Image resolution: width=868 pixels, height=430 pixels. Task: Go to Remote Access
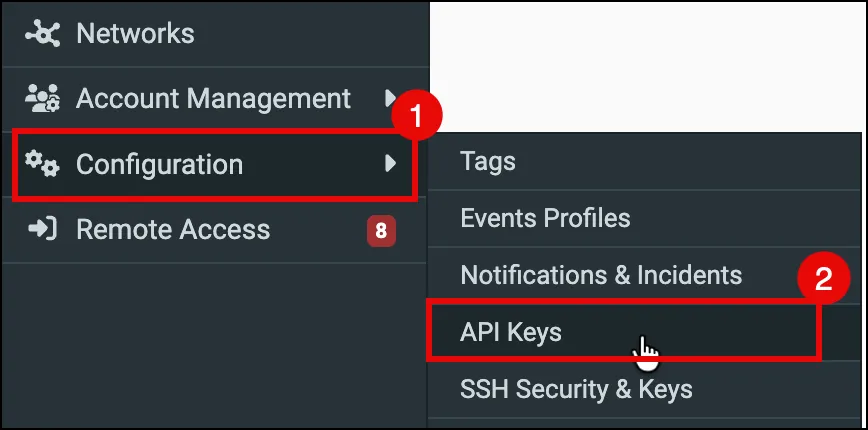[x=173, y=229]
